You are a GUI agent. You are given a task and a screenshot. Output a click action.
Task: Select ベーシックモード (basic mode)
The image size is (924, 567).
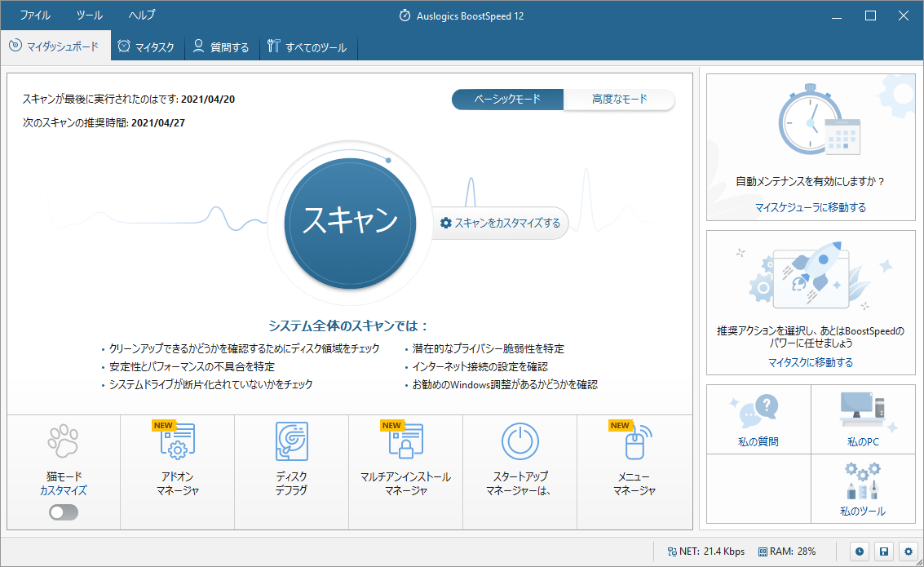pyautogui.click(x=507, y=100)
